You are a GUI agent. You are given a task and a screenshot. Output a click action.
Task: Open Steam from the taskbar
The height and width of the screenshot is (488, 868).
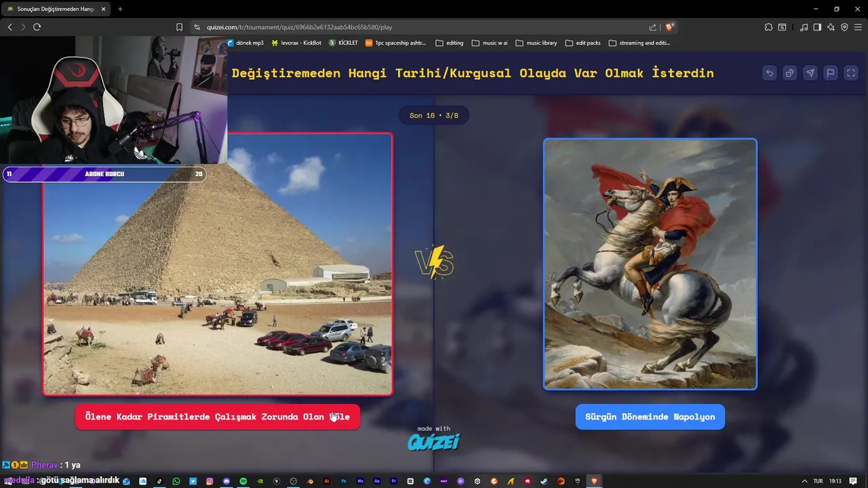pyautogui.click(x=544, y=481)
